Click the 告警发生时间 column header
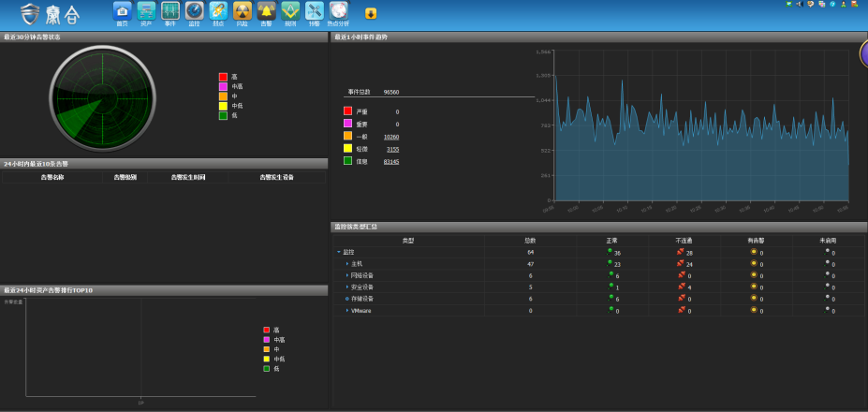This screenshot has width=868, height=412. pyautogui.click(x=187, y=177)
